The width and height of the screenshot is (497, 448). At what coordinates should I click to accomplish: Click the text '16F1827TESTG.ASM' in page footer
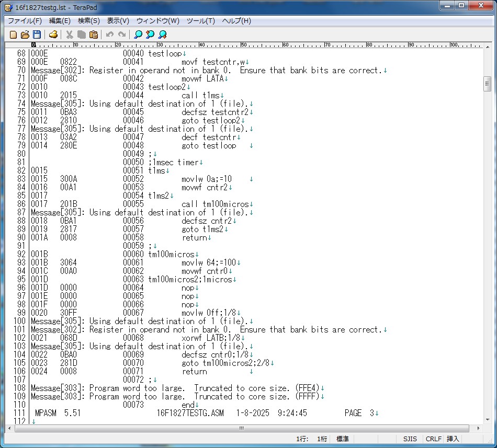coord(190,413)
